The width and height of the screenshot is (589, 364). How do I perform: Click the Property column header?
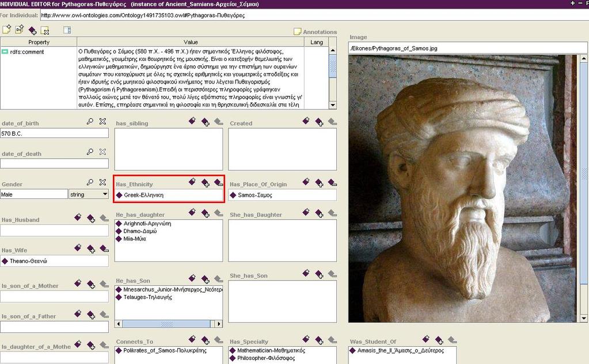pyautogui.click(x=39, y=42)
